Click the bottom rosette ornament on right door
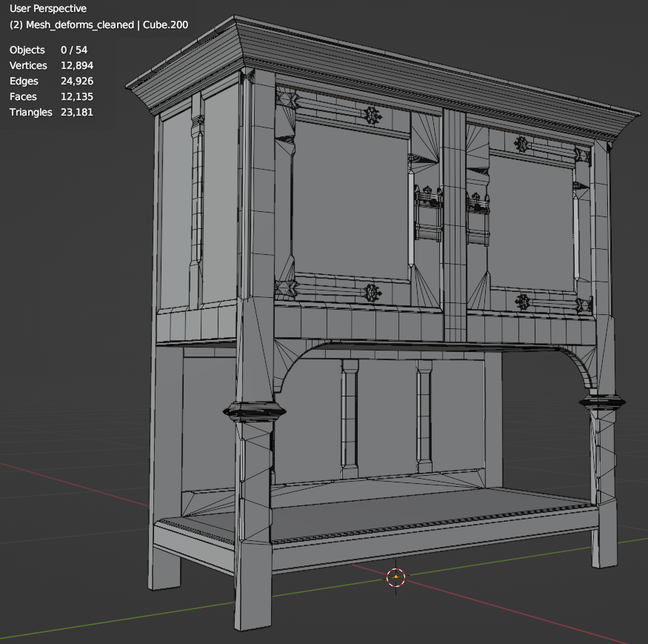This screenshot has width=648, height=644. 523,302
